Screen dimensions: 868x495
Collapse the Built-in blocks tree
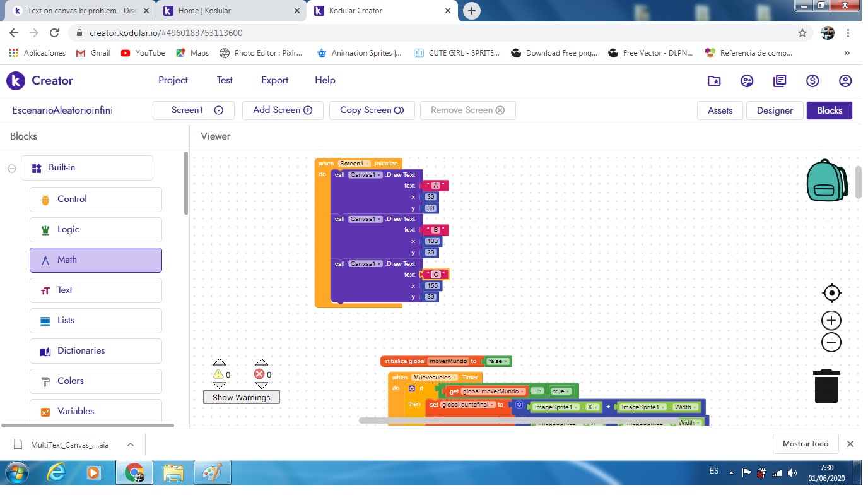click(11, 168)
